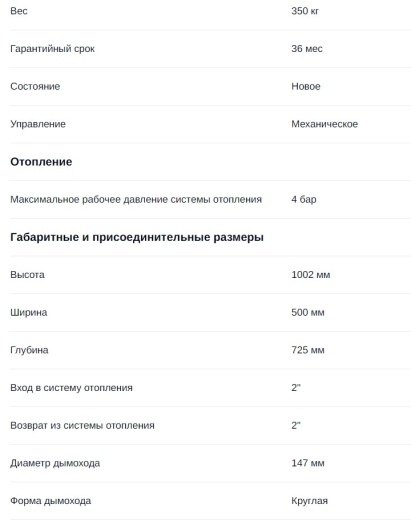This screenshot has height=520, width=411.
Task: Select the 36 мес warranty value
Action: 307,49
